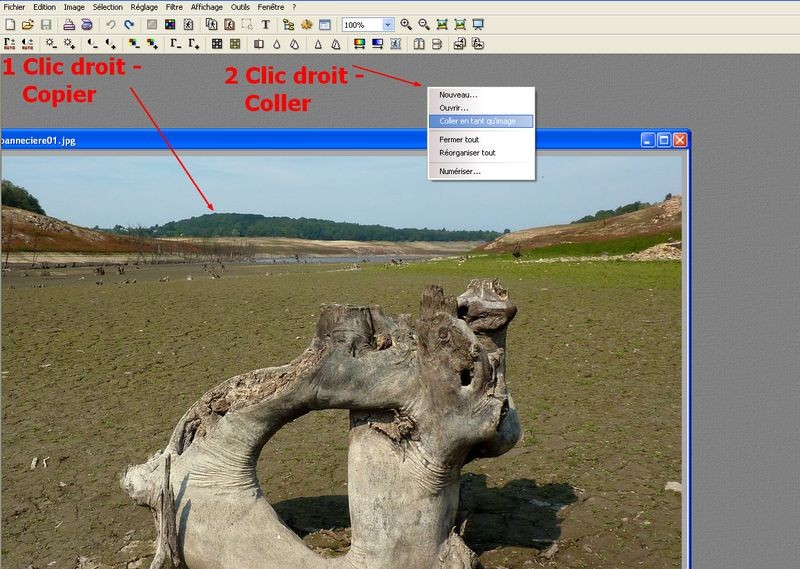Select 'Nouveau...' from the context menu
The image size is (800, 569).
pyautogui.click(x=458, y=95)
